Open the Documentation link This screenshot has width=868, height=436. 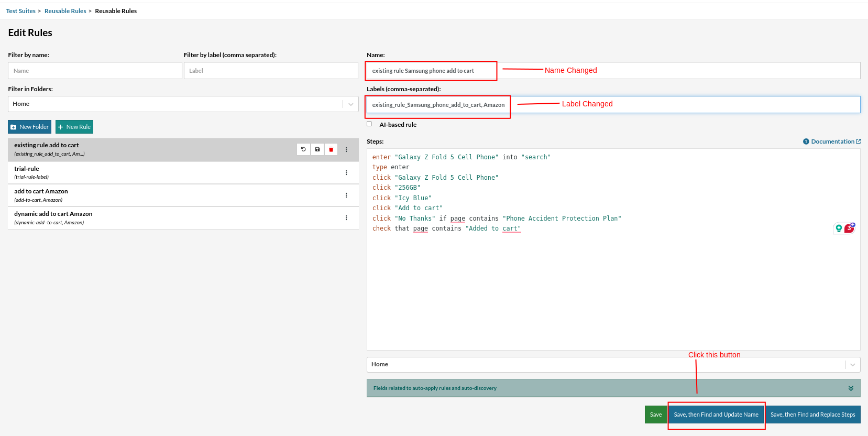[x=832, y=141]
